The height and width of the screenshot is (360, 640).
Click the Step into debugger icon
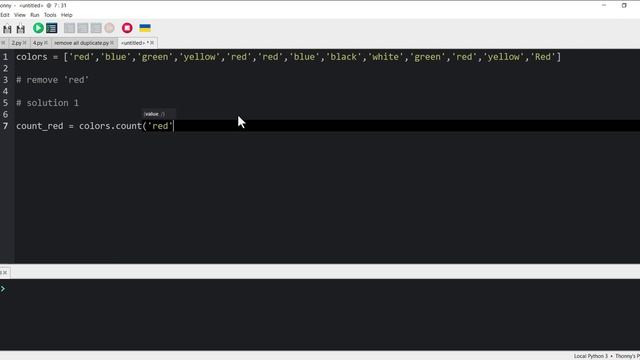[x=83, y=28]
